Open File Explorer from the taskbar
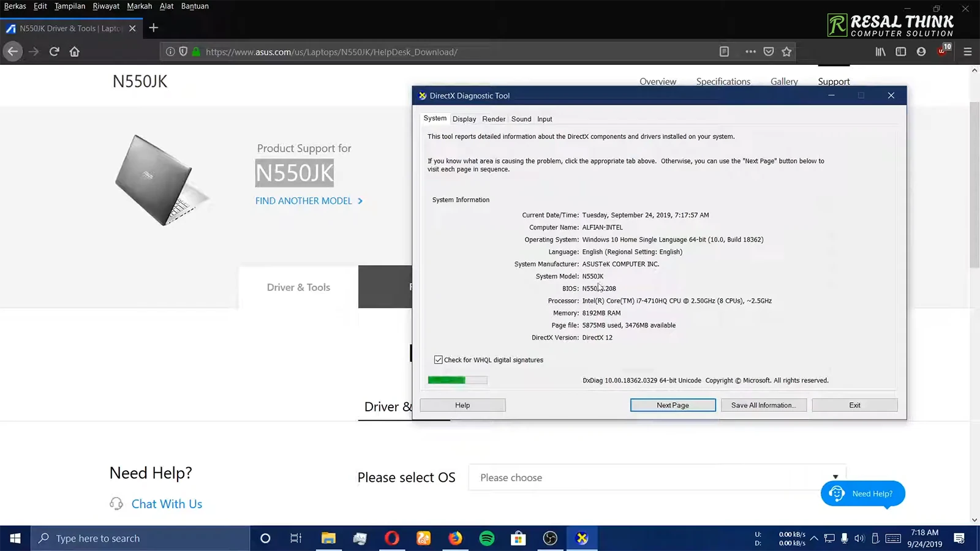Viewport: 980px width, 551px height. [328, 538]
